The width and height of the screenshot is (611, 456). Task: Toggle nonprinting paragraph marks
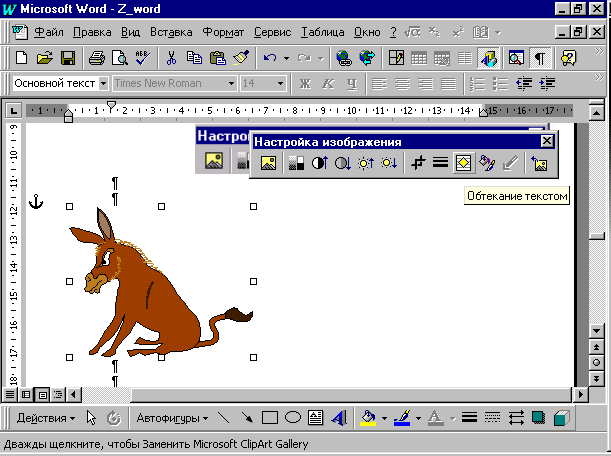[540, 58]
